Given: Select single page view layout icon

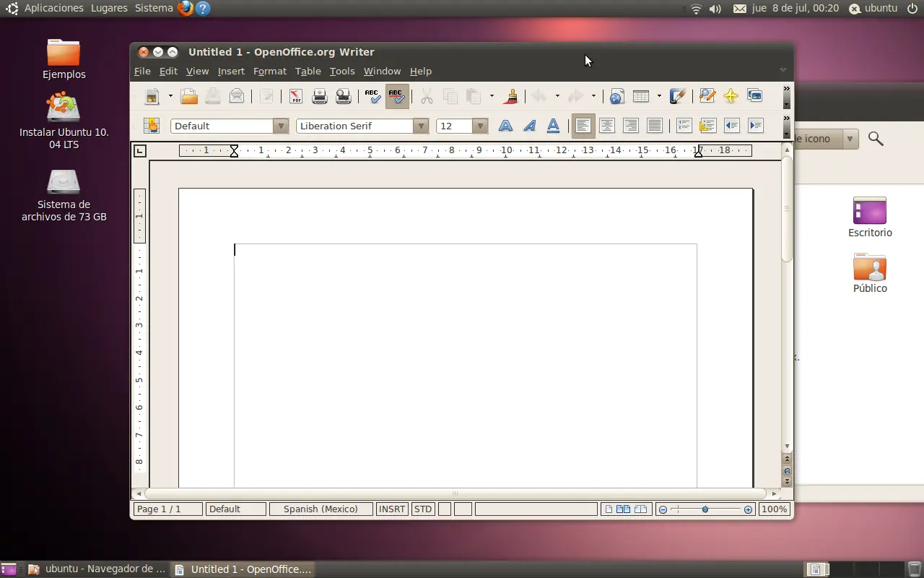Looking at the screenshot, I should coord(609,509).
